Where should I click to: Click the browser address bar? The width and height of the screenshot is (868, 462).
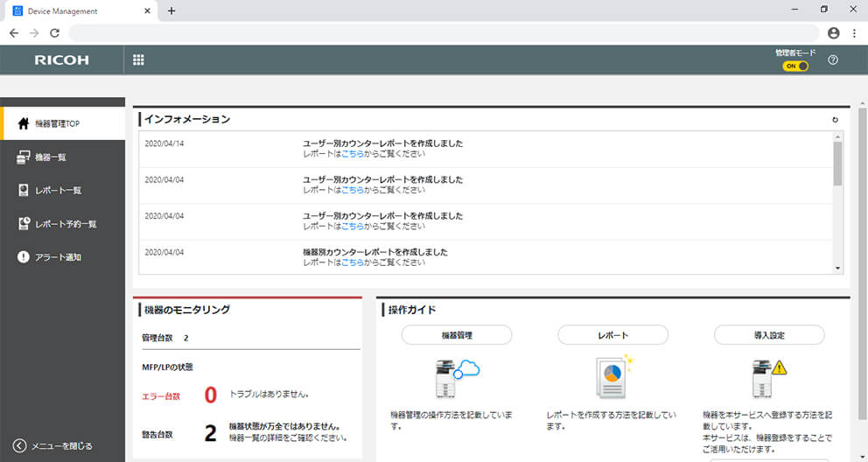437,33
